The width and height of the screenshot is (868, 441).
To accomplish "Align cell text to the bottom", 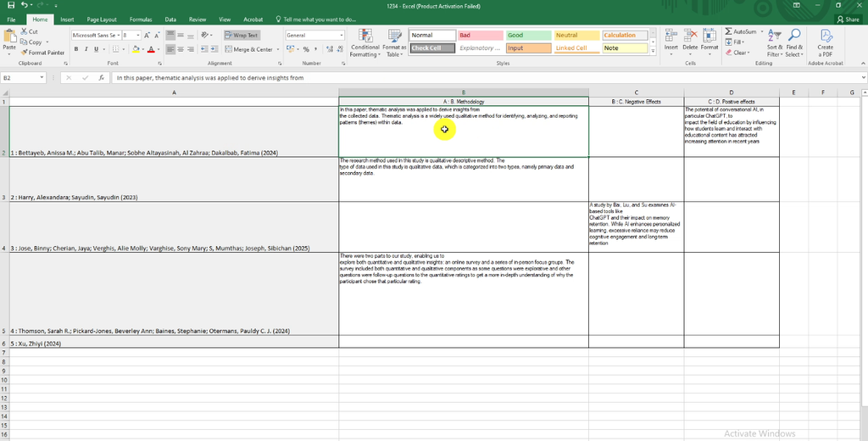I will (191, 36).
